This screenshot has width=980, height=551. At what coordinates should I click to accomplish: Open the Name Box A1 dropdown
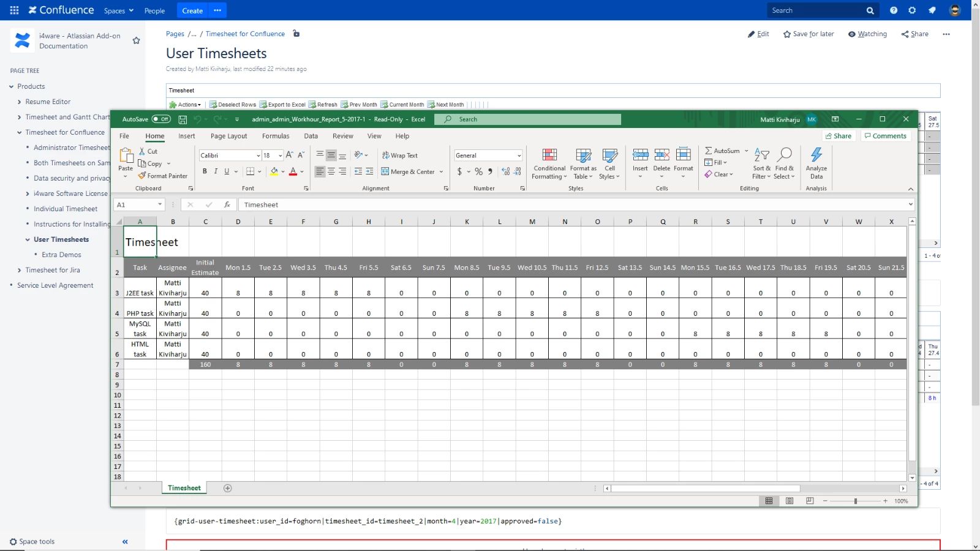coord(160,204)
